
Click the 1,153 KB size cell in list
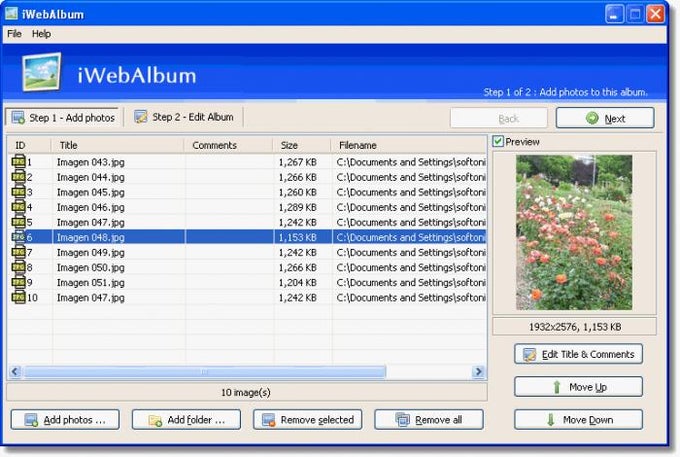[x=298, y=237]
